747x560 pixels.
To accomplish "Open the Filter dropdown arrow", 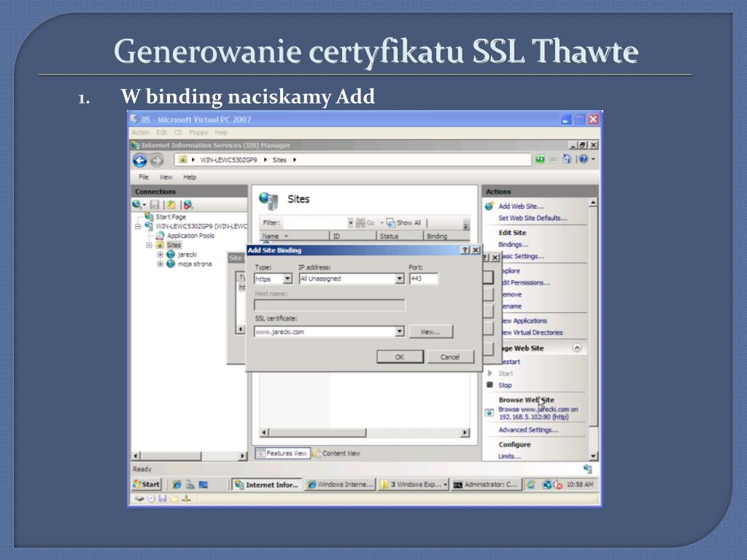I will tap(351, 222).
